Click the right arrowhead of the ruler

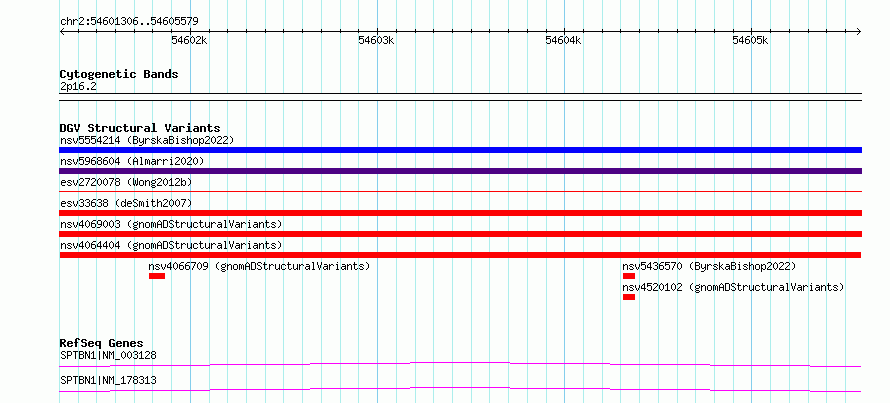coord(859,31)
